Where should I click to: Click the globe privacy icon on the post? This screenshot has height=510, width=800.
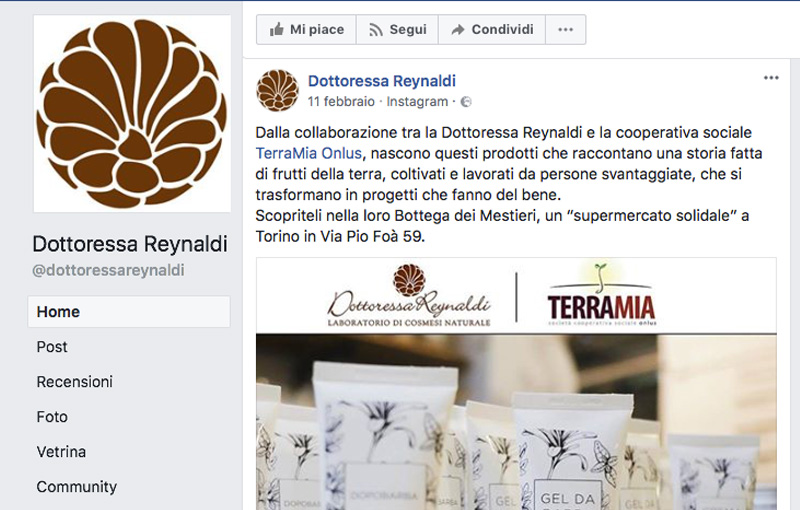466,102
